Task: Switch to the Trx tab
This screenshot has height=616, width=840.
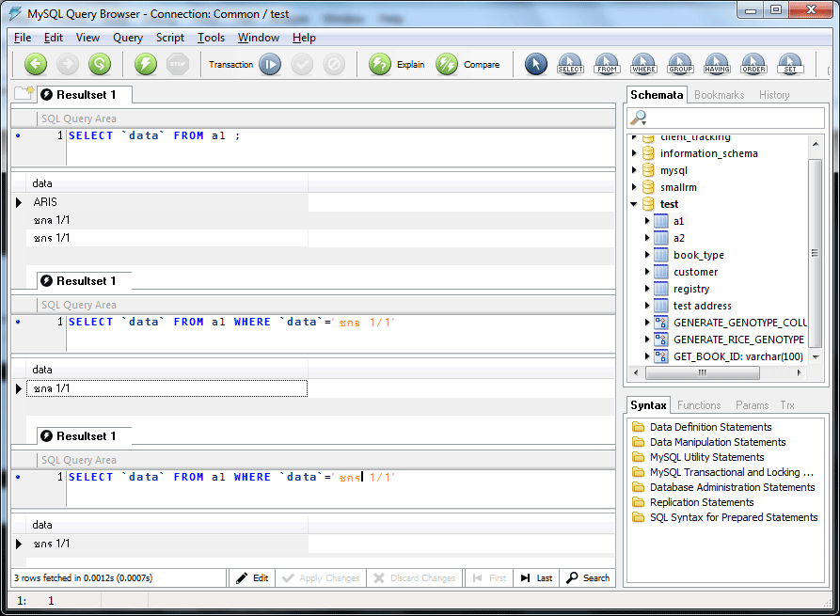Action: pos(787,405)
